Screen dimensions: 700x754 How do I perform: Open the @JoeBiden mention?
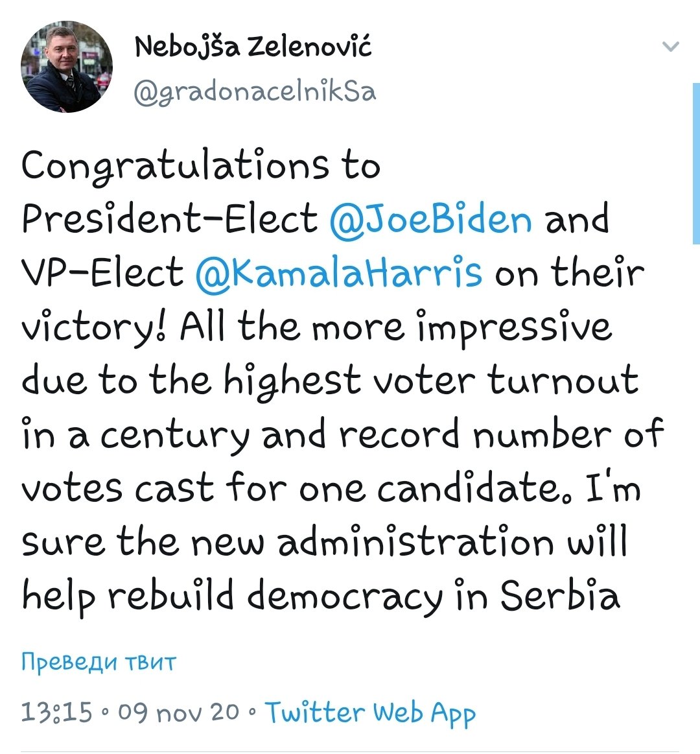(x=431, y=220)
